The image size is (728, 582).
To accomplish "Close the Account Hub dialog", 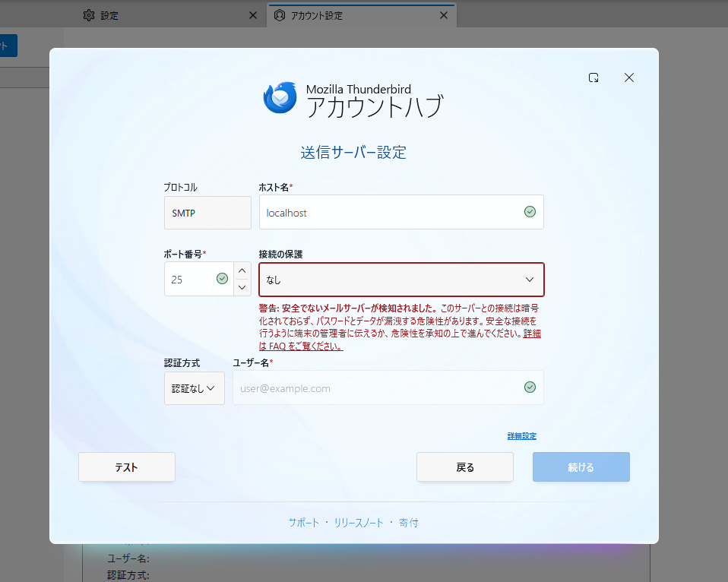I will (628, 77).
